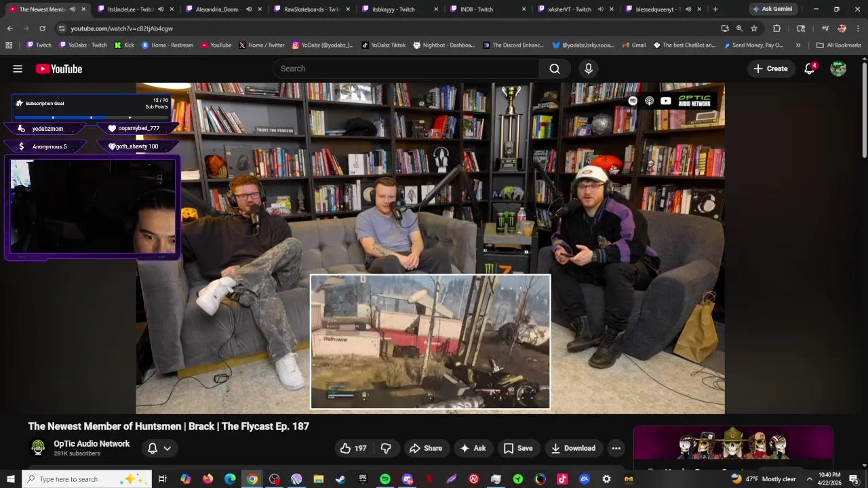The height and width of the screenshot is (488, 868).
Task: Mute the Newest Member YouTube tab
Action: tap(72, 9)
